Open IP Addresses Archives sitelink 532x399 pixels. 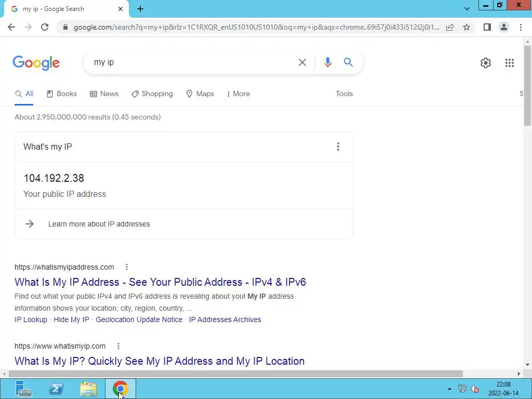tap(225, 320)
